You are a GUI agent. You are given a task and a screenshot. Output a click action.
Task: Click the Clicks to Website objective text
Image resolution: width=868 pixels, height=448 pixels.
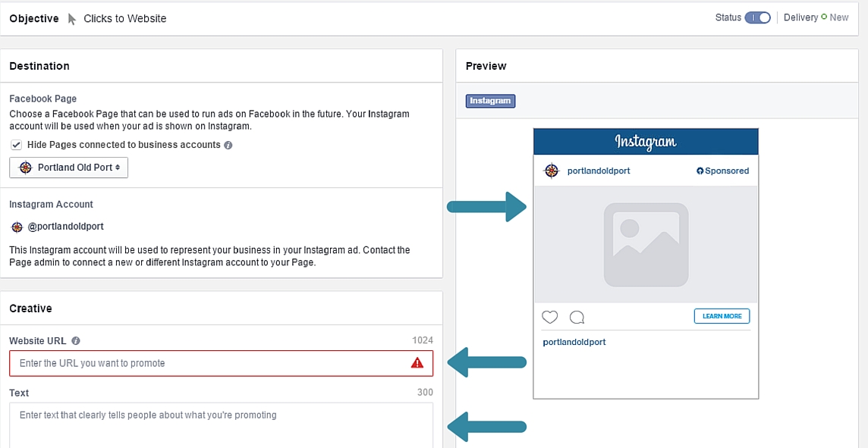tap(125, 18)
